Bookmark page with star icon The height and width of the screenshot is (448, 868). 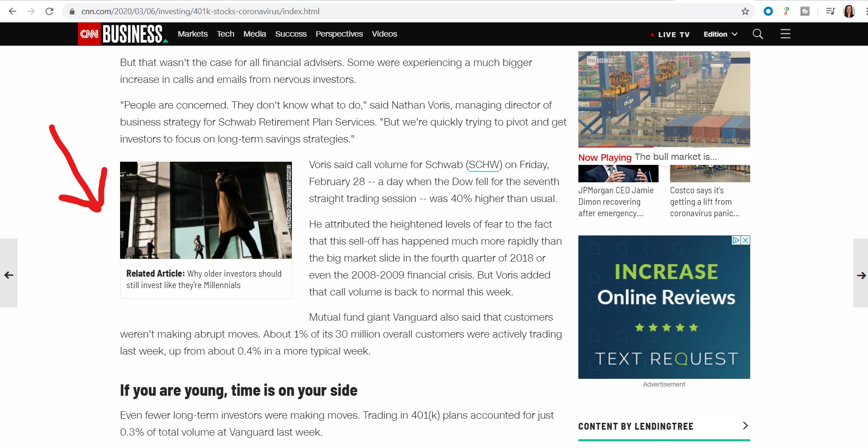pyautogui.click(x=745, y=11)
